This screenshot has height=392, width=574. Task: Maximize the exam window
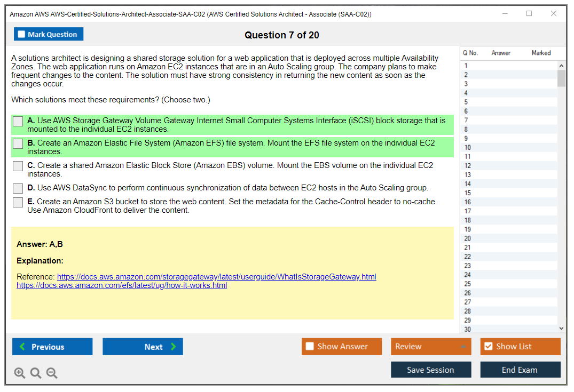[x=529, y=14]
